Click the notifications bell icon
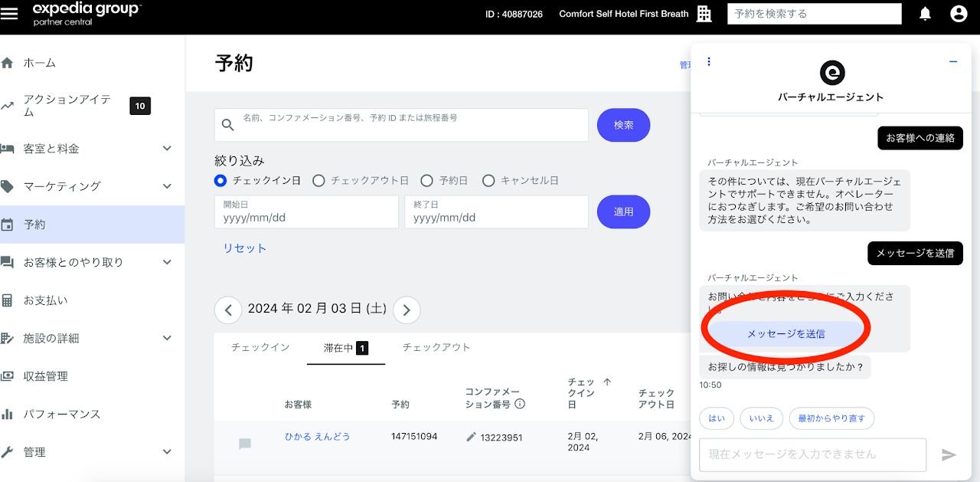 tap(925, 14)
